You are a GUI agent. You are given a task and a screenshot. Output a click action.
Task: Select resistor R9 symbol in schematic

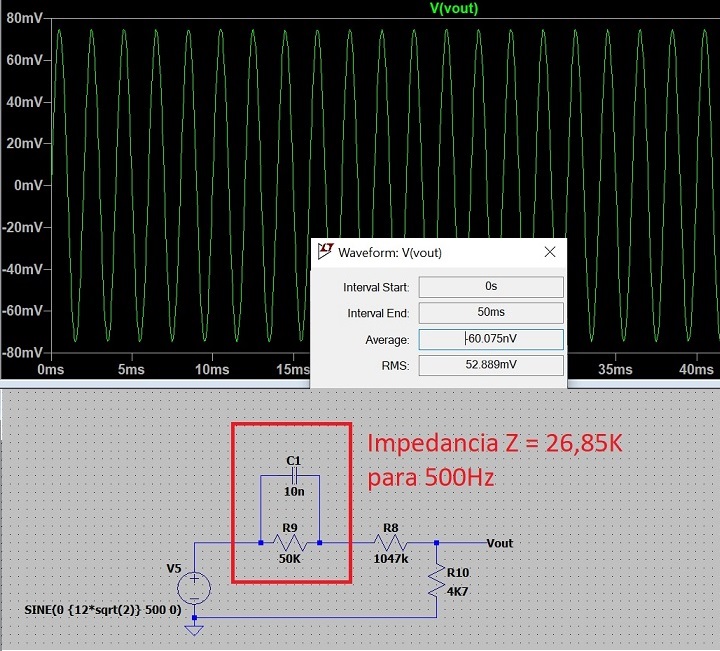(290, 543)
